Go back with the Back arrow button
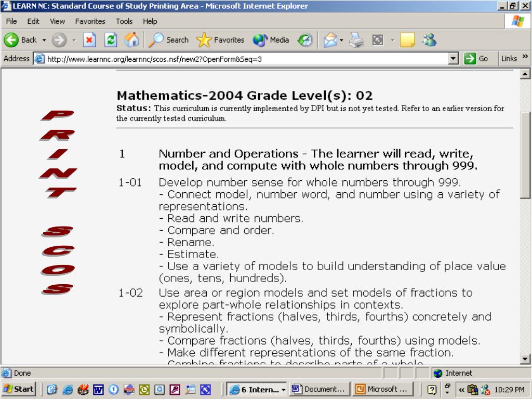This screenshot has height=399, width=532. (x=20, y=40)
